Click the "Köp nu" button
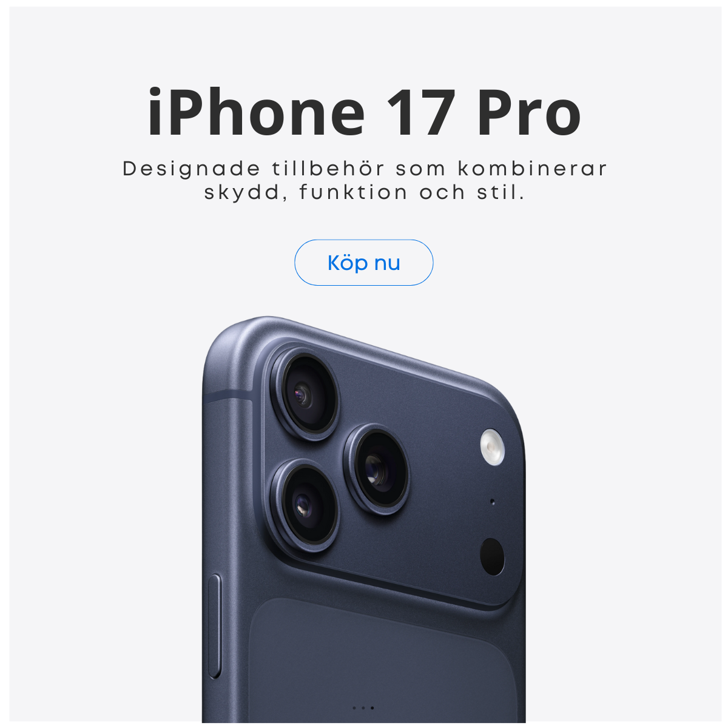 click(364, 263)
